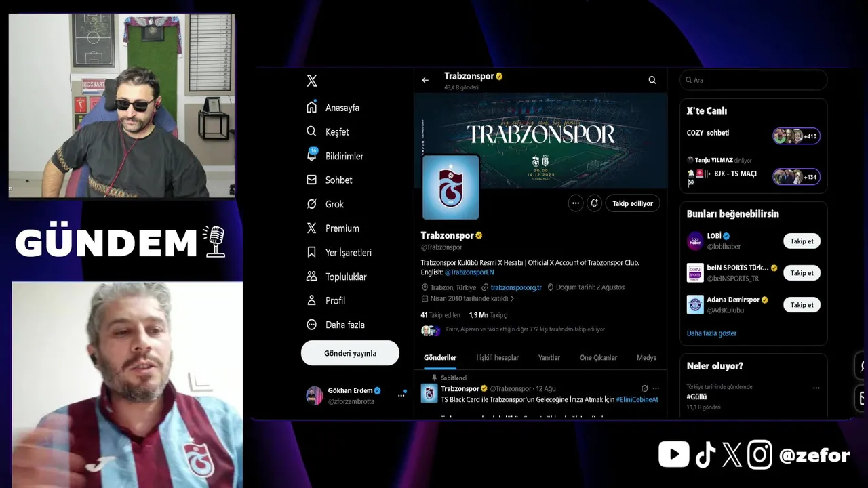The width and height of the screenshot is (868, 488).
Task: Open Yer İşaretleri bookmark icon
Action: click(312, 252)
